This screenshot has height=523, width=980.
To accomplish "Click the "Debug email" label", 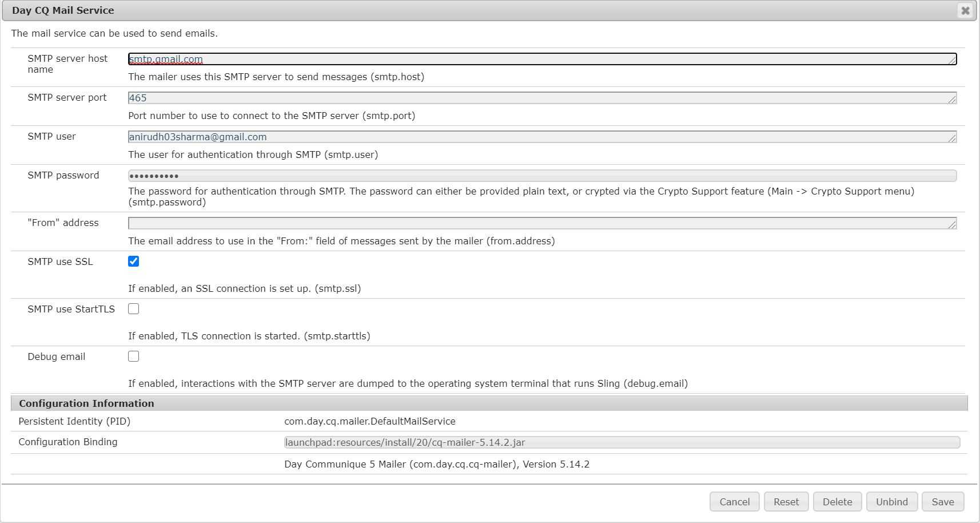I will (x=56, y=356).
